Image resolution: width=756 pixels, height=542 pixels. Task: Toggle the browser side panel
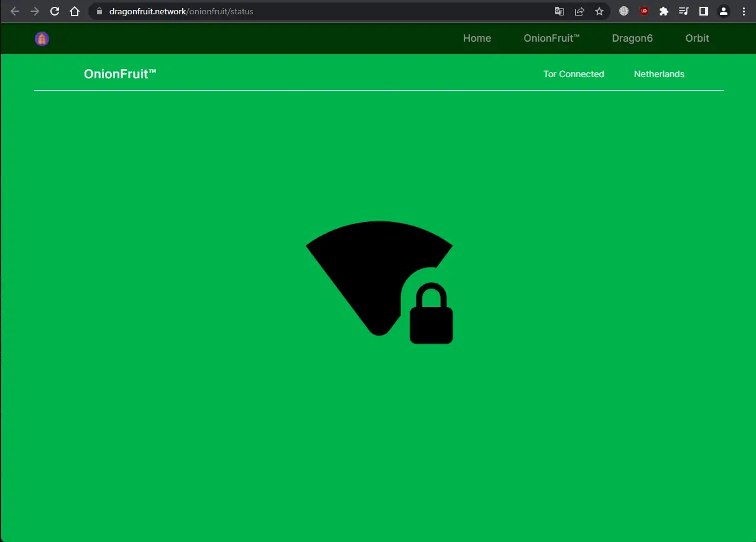point(704,11)
